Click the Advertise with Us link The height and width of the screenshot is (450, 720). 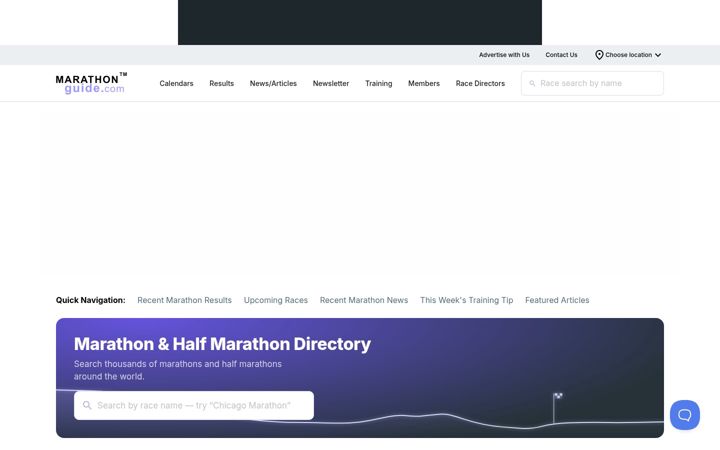click(504, 55)
